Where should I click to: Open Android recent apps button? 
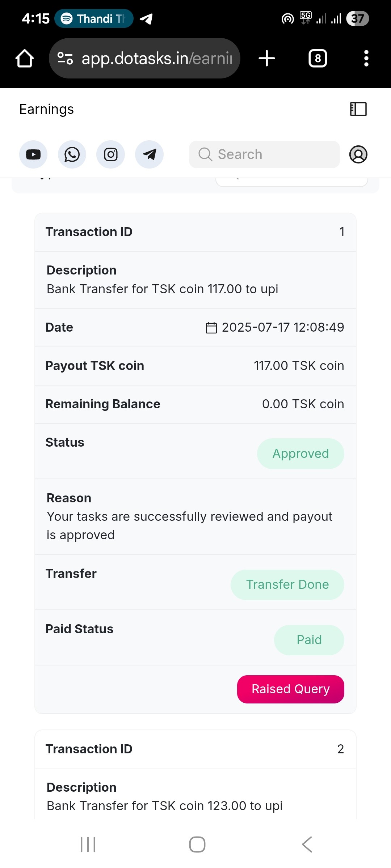click(x=88, y=844)
